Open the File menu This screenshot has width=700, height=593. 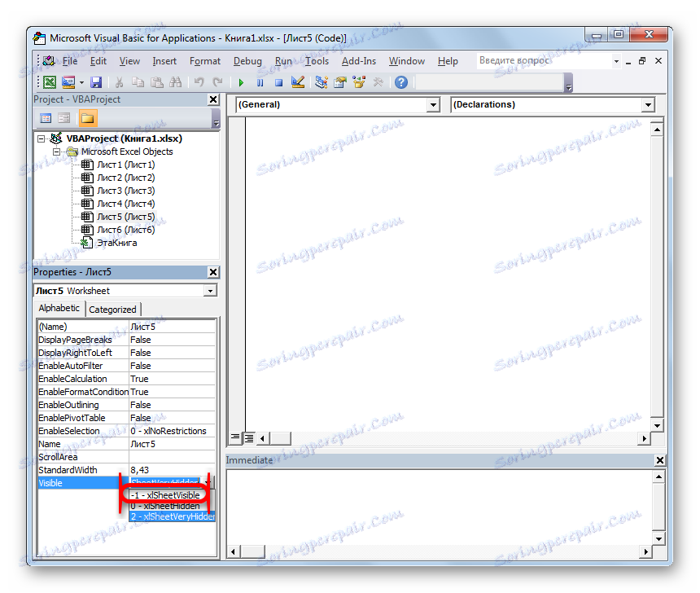coord(70,61)
